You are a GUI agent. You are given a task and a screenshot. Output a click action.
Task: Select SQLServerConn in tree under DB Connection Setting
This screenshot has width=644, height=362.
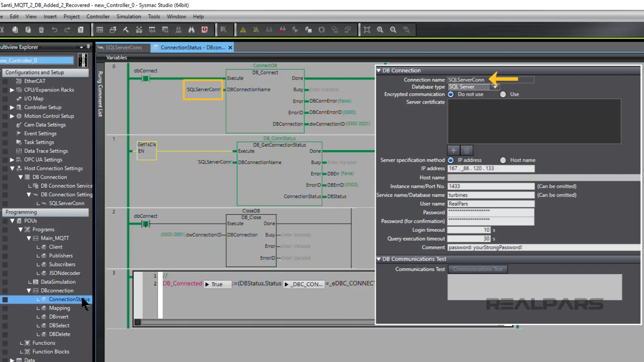click(x=66, y=203)
